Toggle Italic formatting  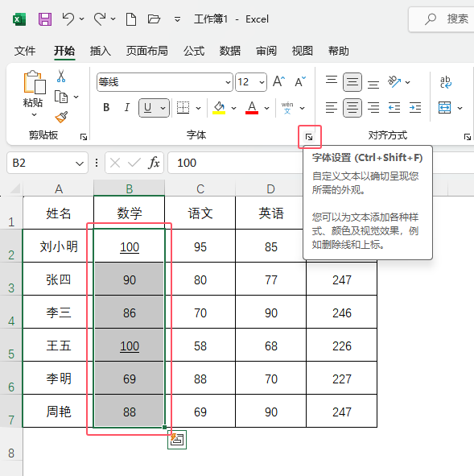pyautogui.click(x=127, y=107)
